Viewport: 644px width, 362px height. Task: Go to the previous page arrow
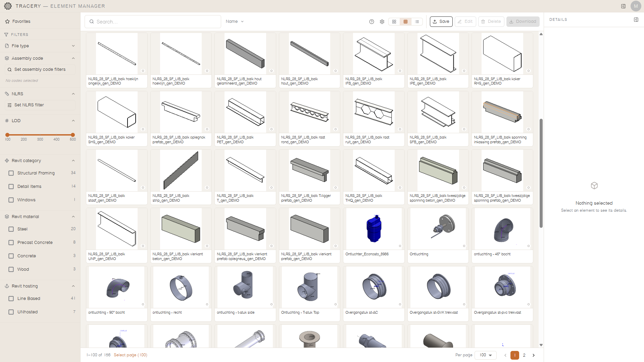pos(505,355)
